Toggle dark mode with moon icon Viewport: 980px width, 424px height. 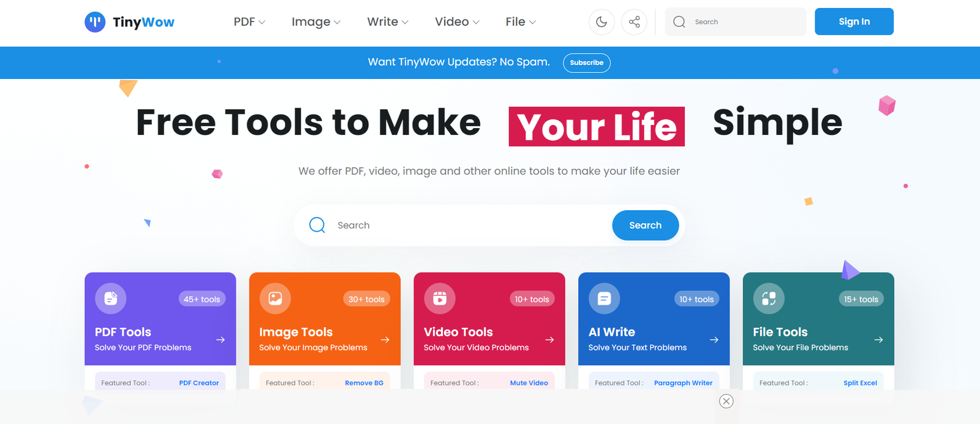point(601,22)
